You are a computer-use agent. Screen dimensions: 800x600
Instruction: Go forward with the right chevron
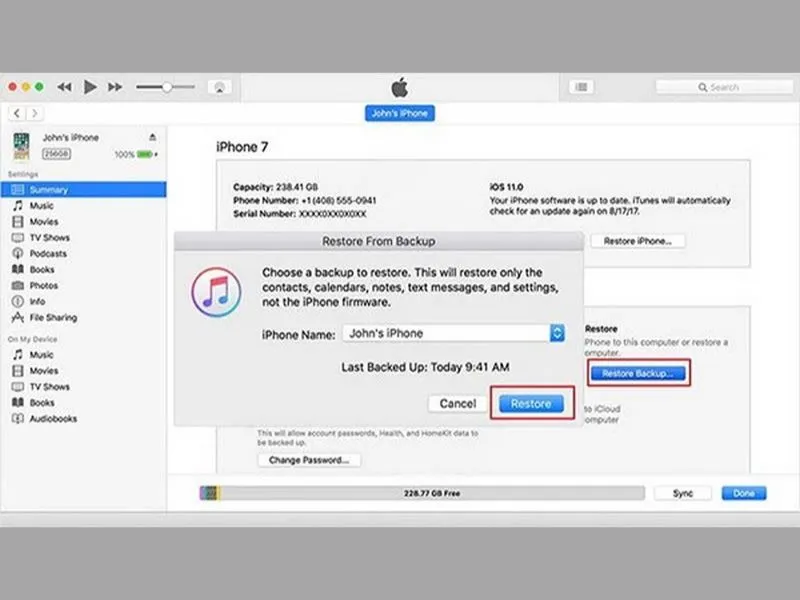34,113
